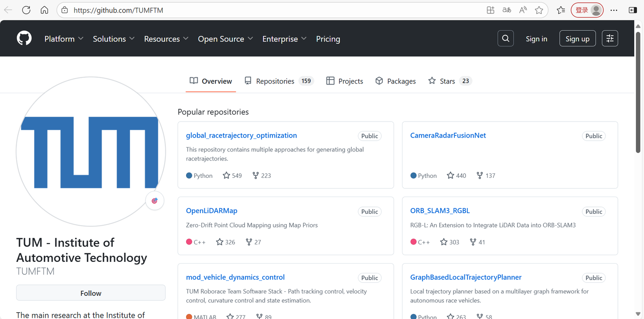Switch to the Stars tab
644x319 pixels.
(x=450, y=81)
